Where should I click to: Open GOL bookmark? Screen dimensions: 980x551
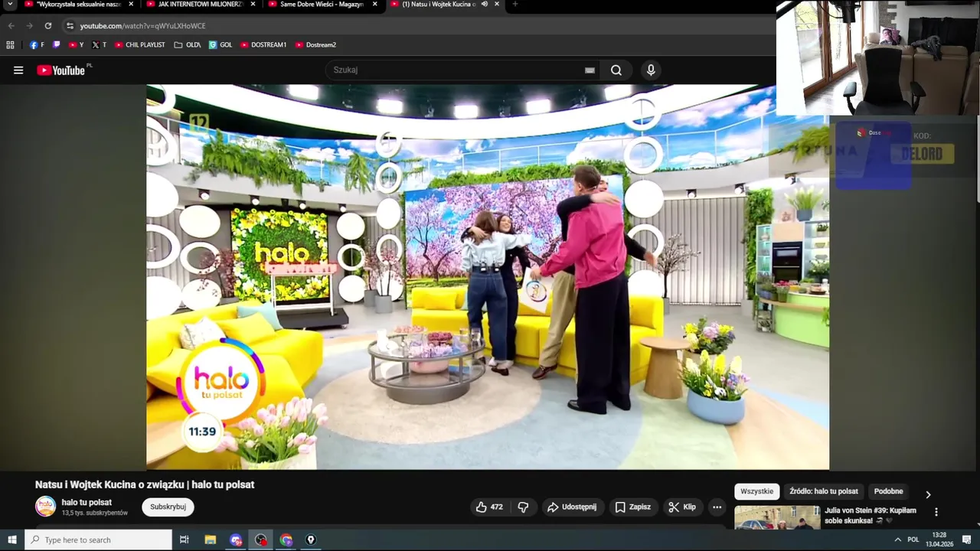point(220,45)
